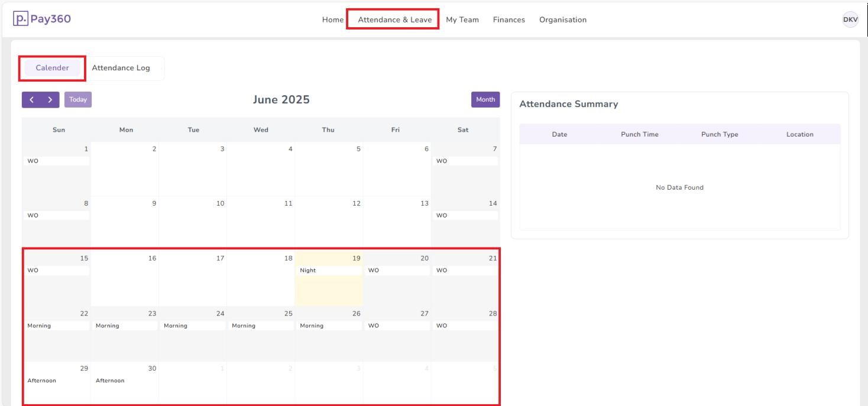Image resolution: width=868 pixels, height=406 pixels.
Task: Click the Date column header
Action: [559, 134]
